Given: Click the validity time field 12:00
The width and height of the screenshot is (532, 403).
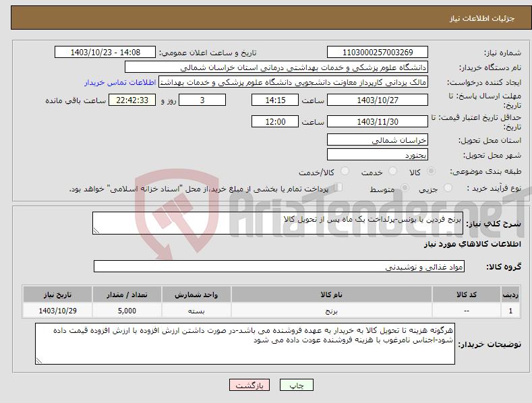Looking at the screenshot, I should [275, 121].
